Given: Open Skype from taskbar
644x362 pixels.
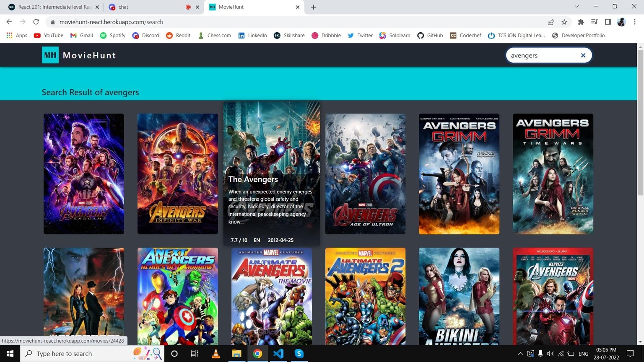Looking at the screenshot, I should (299, 354).
